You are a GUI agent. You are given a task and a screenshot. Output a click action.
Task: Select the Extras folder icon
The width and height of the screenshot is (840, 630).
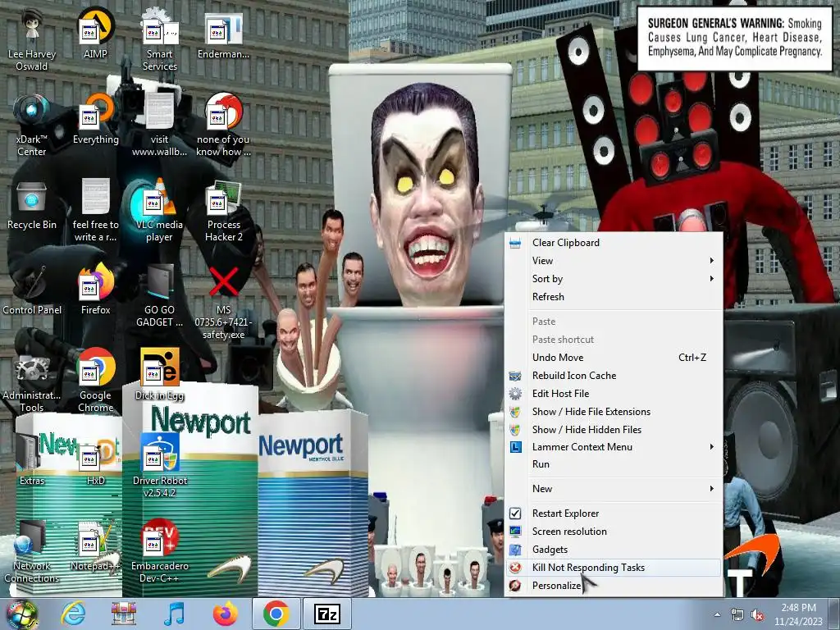[x=32, y=459]
